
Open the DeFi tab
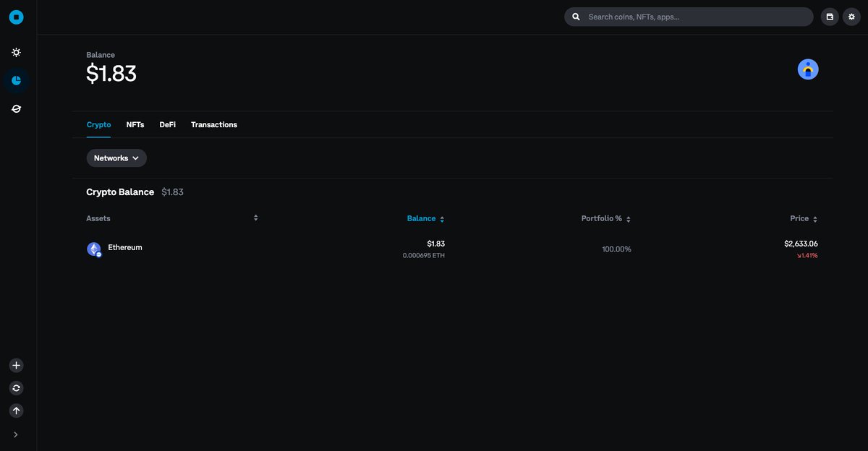(x=168, y=124)
